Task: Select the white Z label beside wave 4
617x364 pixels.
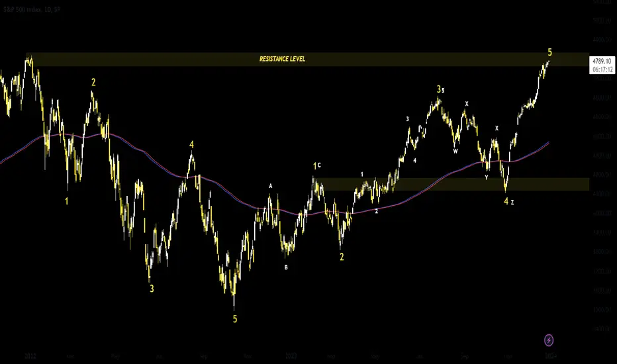Action: tap(512, 203)
